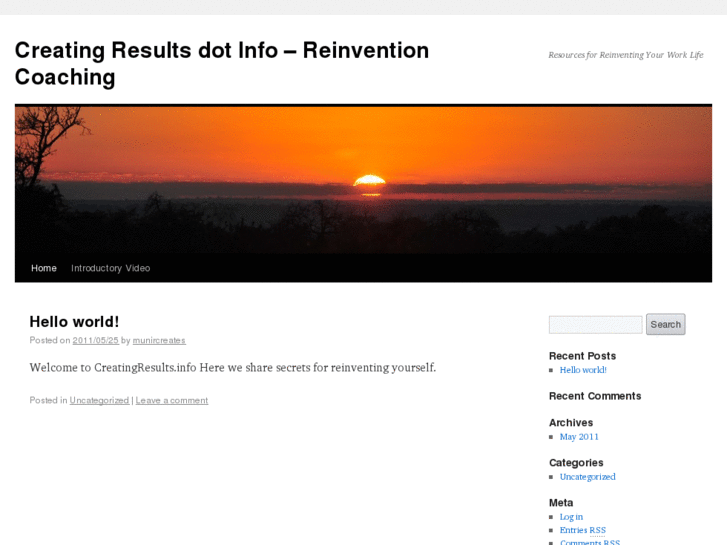Click the Log in link
727x545 pixels.
point(571,517)
